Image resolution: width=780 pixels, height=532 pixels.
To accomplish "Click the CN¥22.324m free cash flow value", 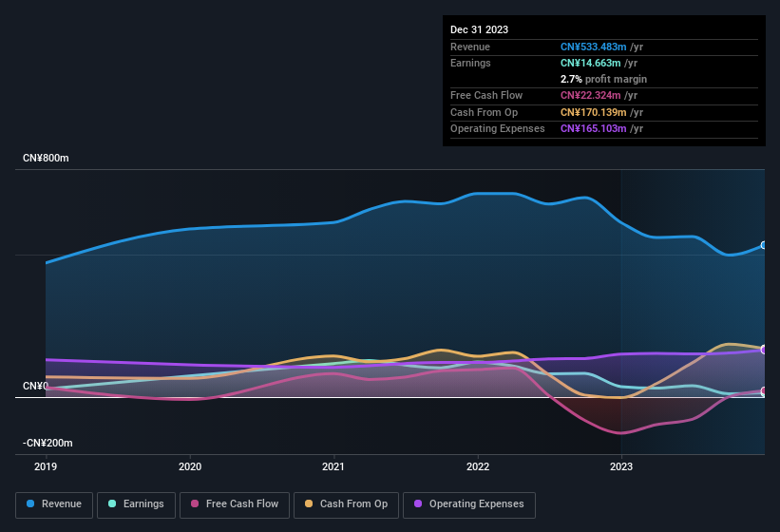I will (591, 95).
